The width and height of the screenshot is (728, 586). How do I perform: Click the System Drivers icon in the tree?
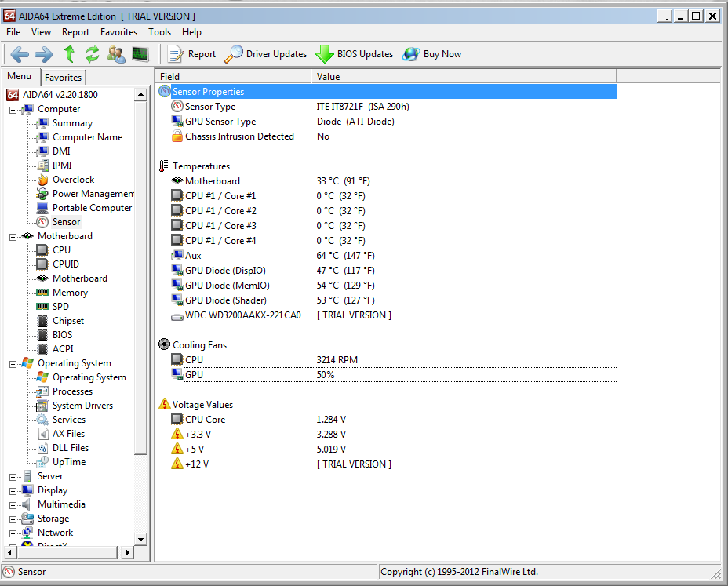[x=42, y=406]
